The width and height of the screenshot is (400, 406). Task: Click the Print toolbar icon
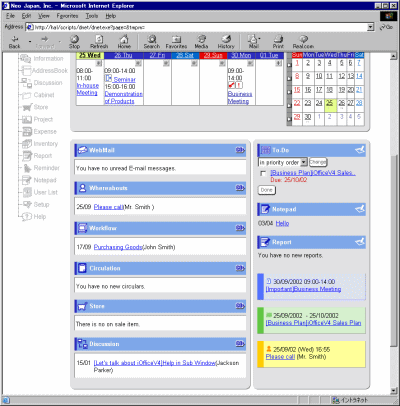(278, 42)
